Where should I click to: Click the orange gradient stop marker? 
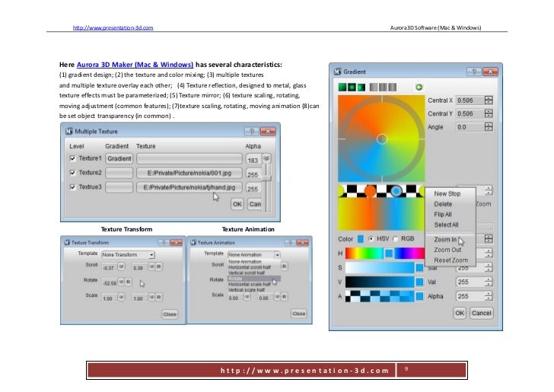point(370,191)
